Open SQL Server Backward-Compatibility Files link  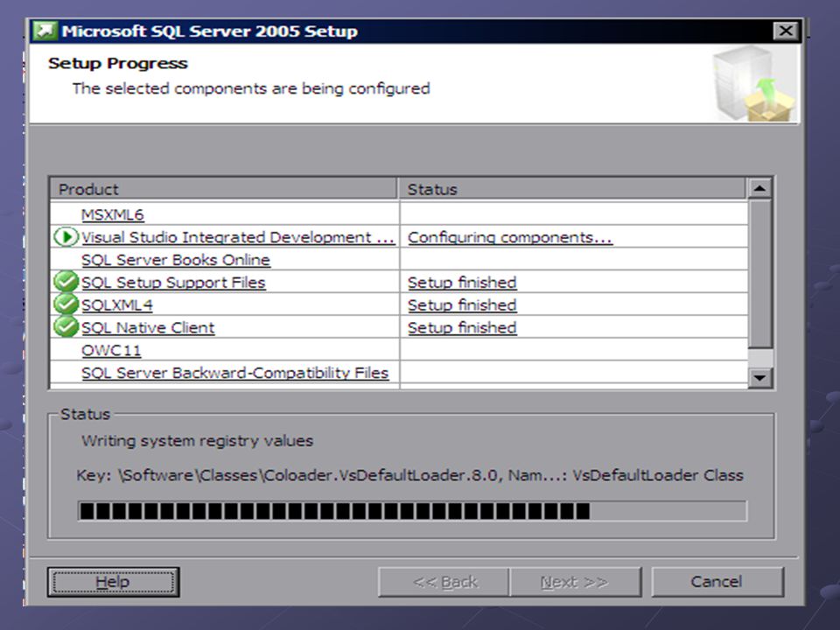click(234, 373)
